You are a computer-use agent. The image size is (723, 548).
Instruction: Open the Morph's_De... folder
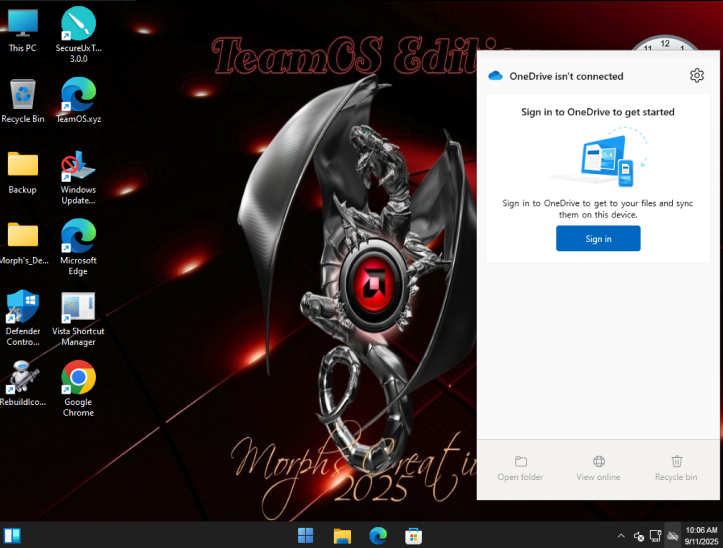(x=23, y=244)
